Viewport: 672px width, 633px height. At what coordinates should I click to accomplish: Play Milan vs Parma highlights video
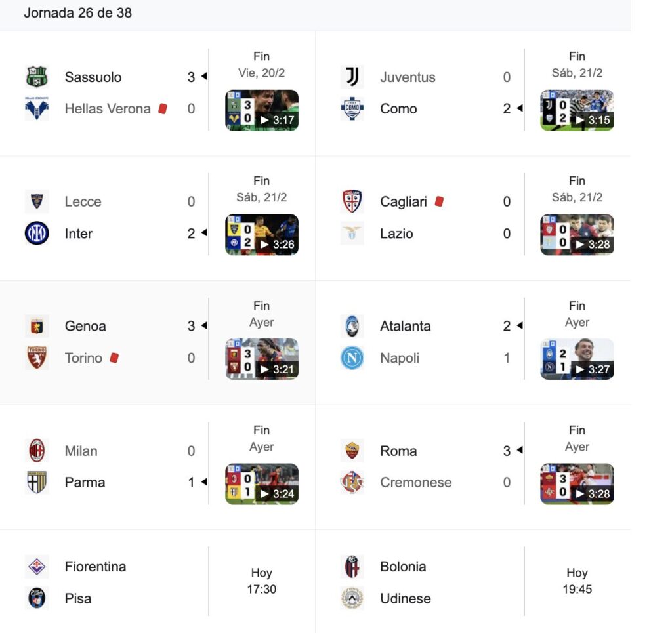(x=262, y=484)
